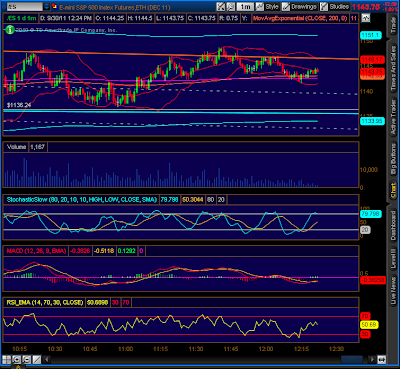Click the small chart icon right of header row
Viewport: 400px width, 369px height.
(x=366, y=18)
